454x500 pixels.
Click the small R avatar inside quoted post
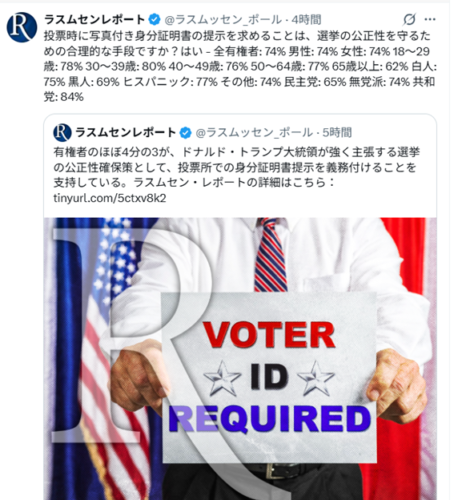click(x=62, y=133)
